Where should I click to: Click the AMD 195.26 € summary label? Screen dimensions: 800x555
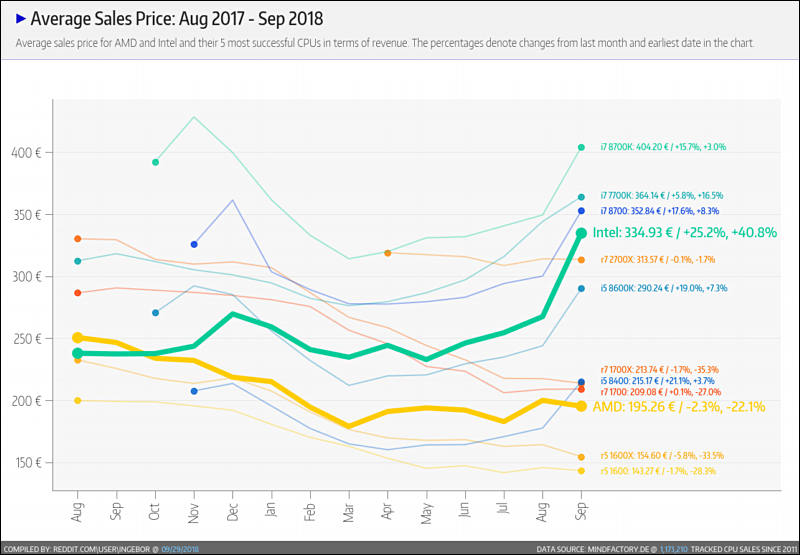(x=679, y=407)
